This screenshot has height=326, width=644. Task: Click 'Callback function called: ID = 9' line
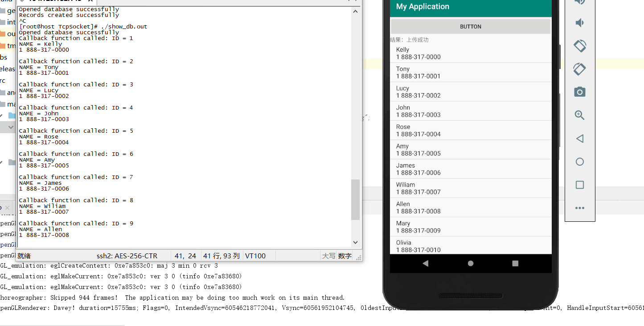pyautogui.click(x=76, y=224)
